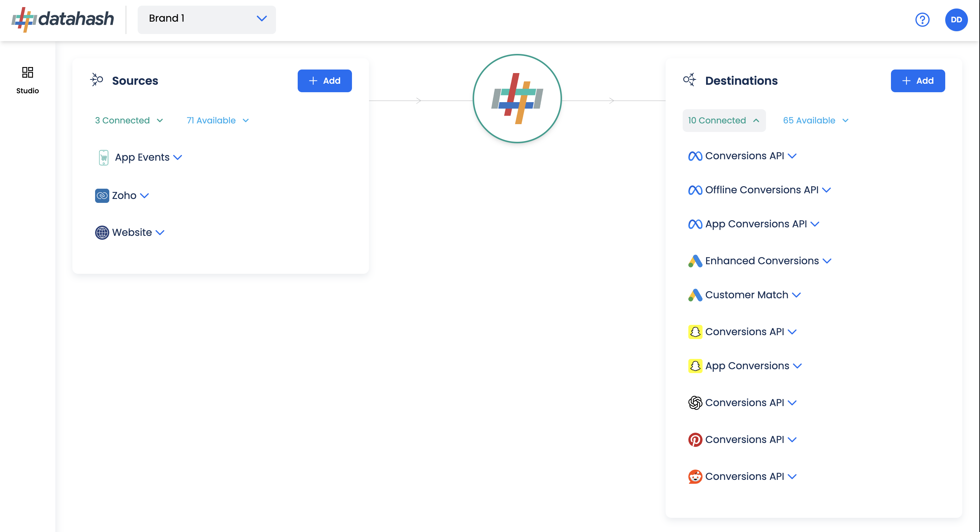This screenshot has width=980, height=532.
Task: Expand the App Conversions API chevron
Action: (815, 224)
